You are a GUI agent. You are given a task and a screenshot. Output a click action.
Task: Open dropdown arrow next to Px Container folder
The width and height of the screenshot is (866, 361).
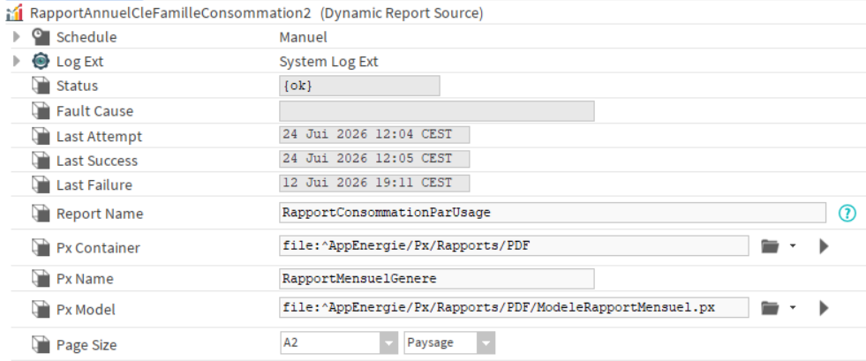coord(793,246)
